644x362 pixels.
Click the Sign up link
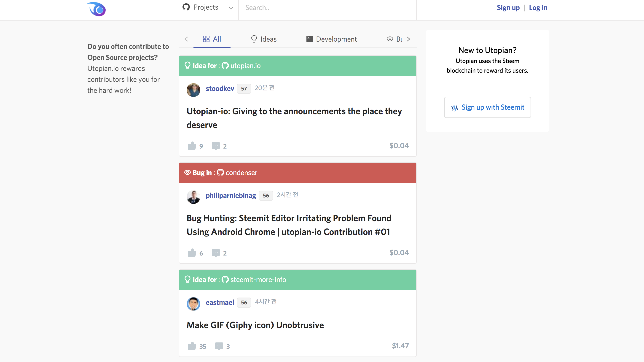(508, 8)
